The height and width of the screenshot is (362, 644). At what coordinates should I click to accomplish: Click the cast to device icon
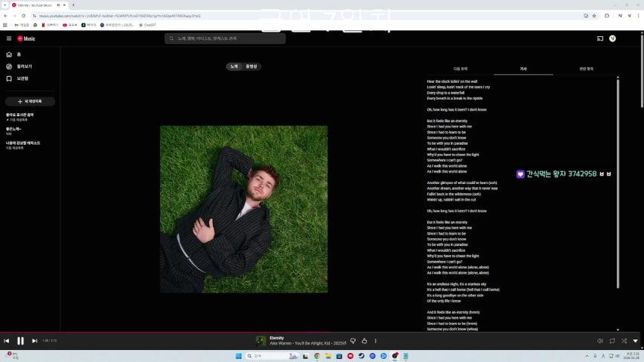[x=600, y=38]
